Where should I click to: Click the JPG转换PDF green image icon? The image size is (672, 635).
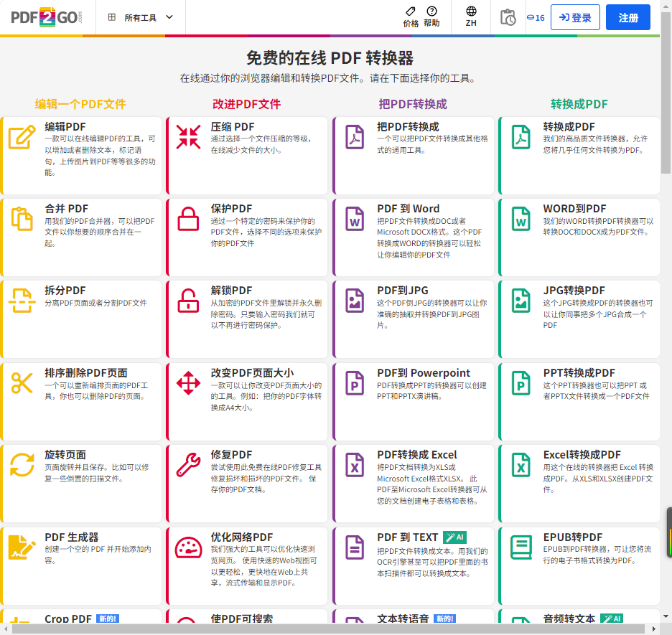tap(521, 301)
